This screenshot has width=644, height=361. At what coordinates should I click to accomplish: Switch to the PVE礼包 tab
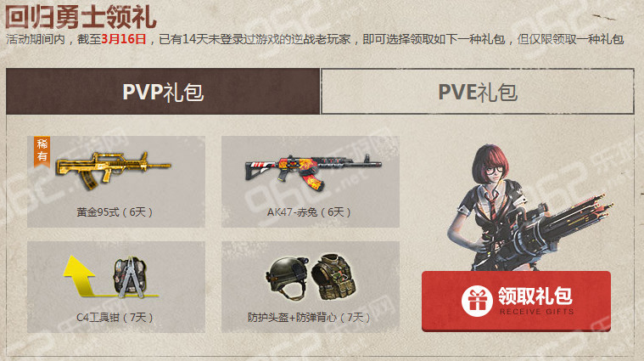[x=477, y=91]
